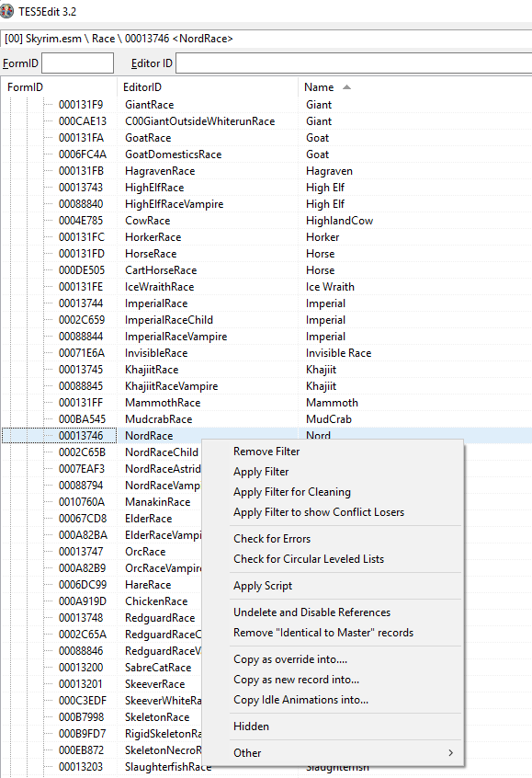Select Copy as override into...
532x778 pixels.
tap(290, 659)
